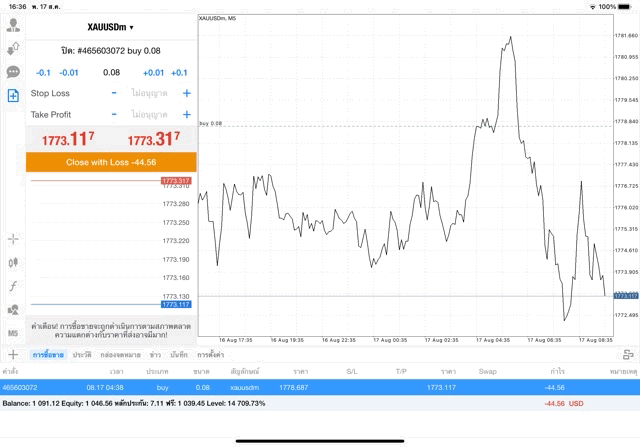
Task: Open the M5 timeframe selector
Action: coord(13,333)
